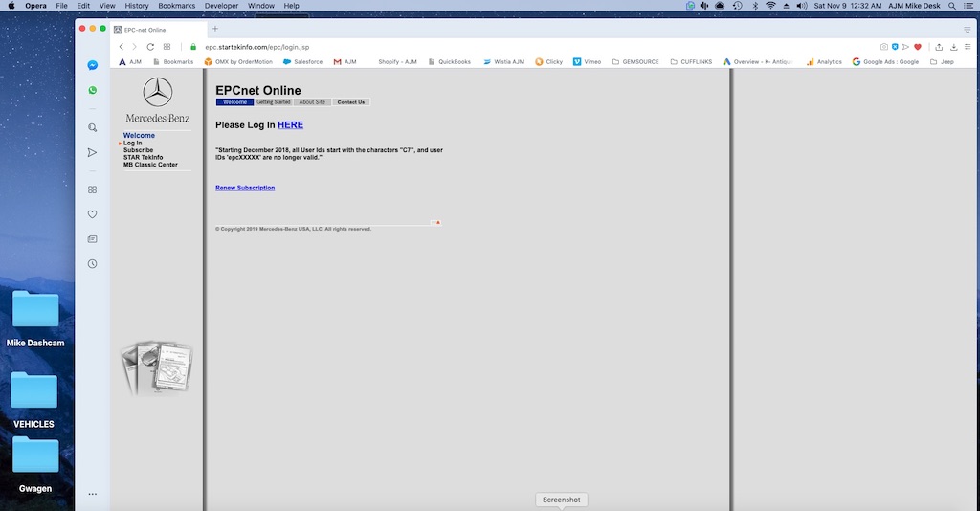
Task: Open Speed Dial from the sidebar grid icon
Action: 92,189
